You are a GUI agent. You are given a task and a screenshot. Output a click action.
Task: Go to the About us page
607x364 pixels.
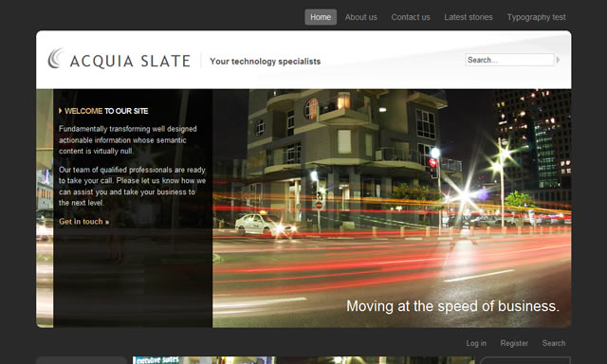(x=360, y=17)
